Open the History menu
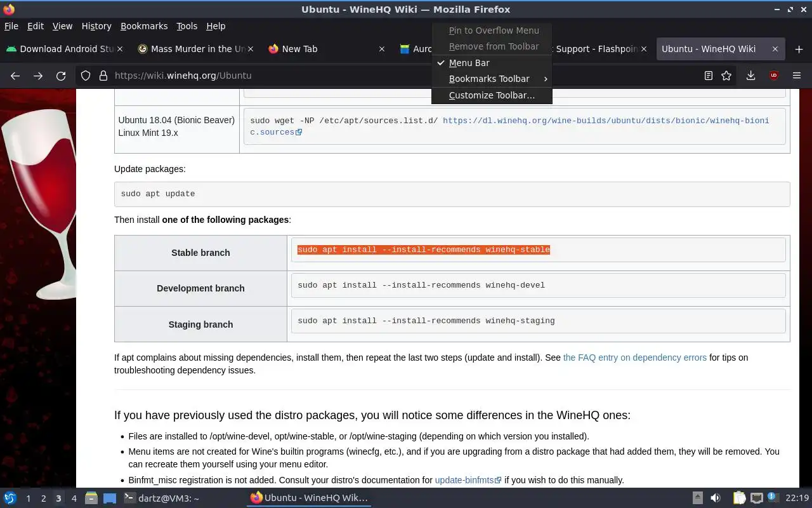 pyautogui.click(x=96, y=26)
